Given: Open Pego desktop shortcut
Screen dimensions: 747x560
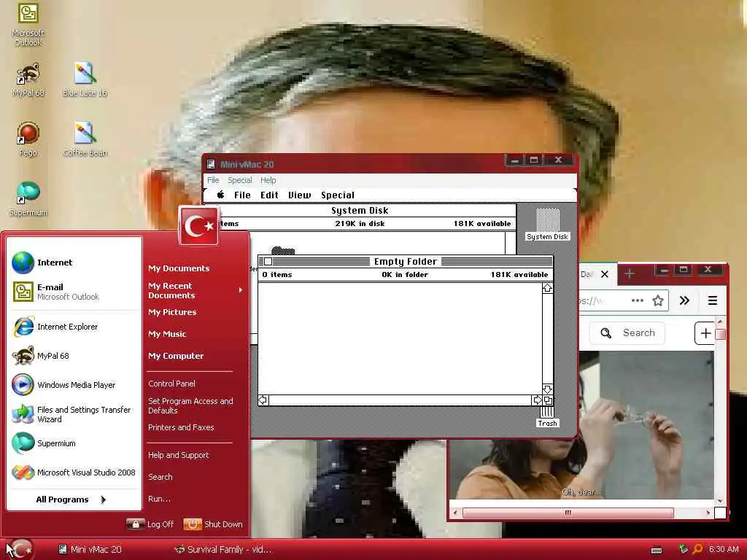Looking at the screenshot, I should 28,139.
